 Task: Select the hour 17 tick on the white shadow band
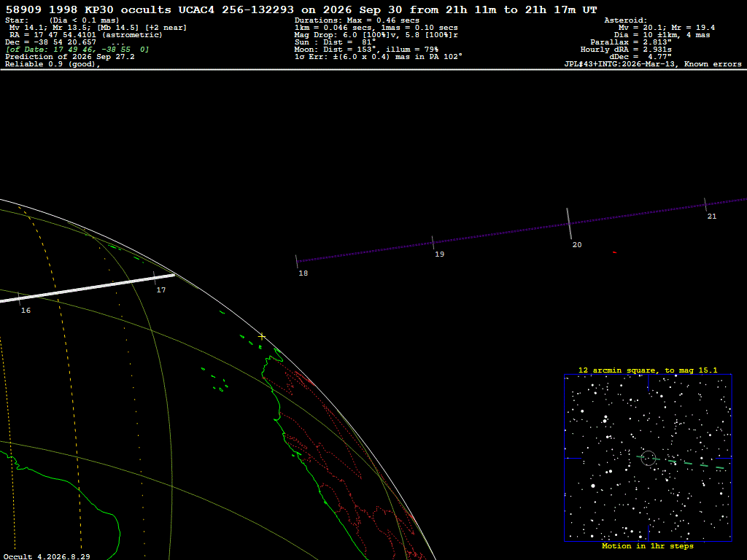(155, 278)
